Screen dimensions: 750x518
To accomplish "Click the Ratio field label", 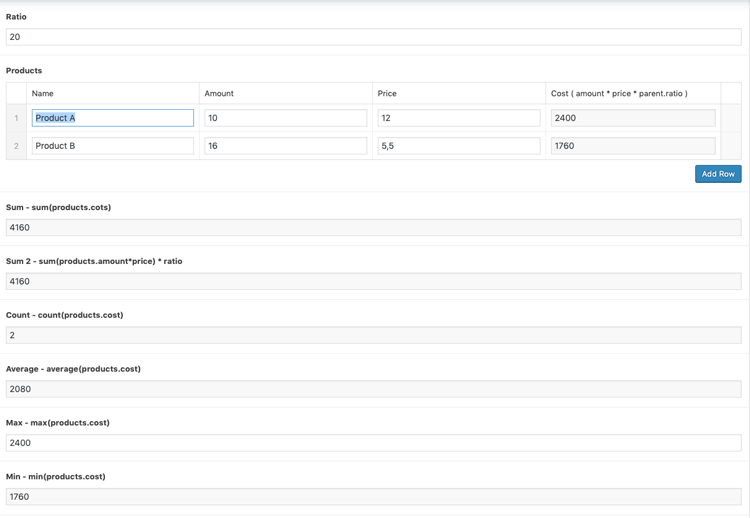I will (x=16, y=17).
